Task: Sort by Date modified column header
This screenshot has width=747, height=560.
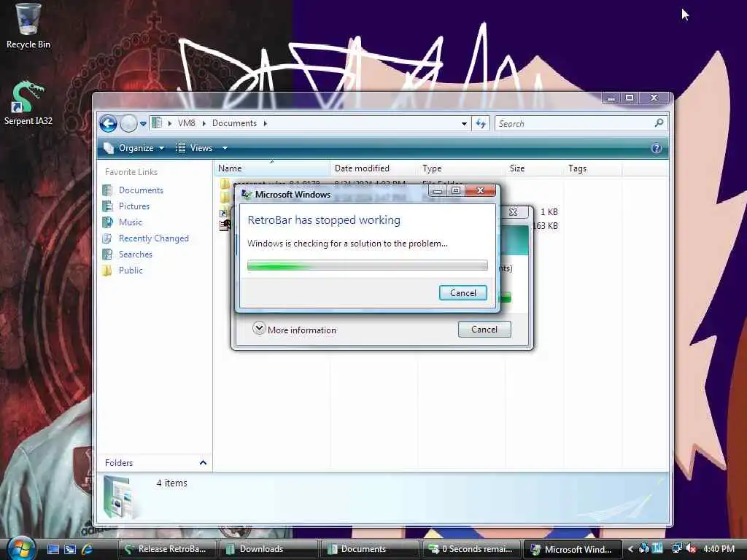Action: click(x=373, y=168)
